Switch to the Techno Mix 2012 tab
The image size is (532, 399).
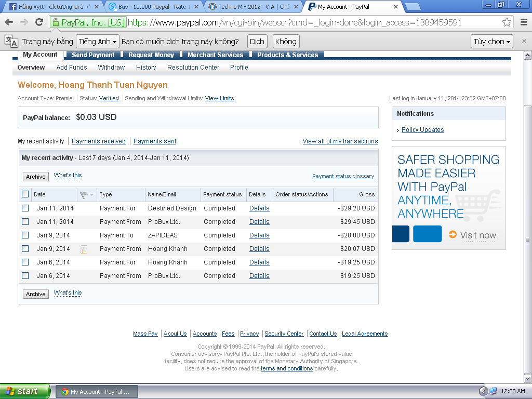253,7
